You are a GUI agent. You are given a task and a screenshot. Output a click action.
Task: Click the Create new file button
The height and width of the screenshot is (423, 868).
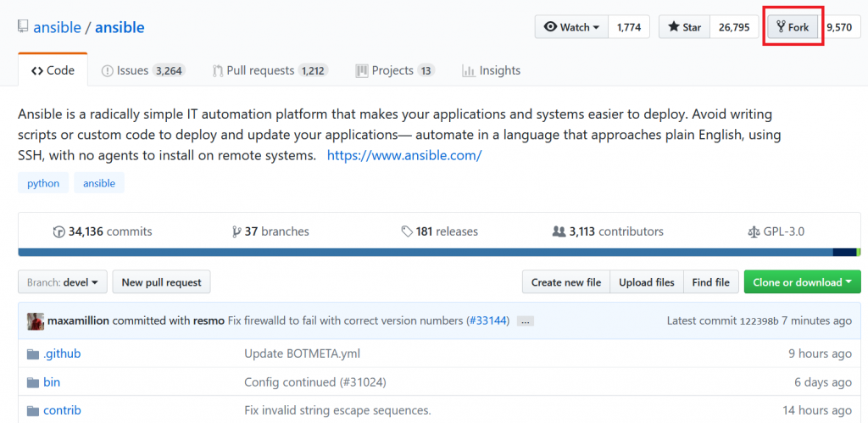[x=566, y=282]
